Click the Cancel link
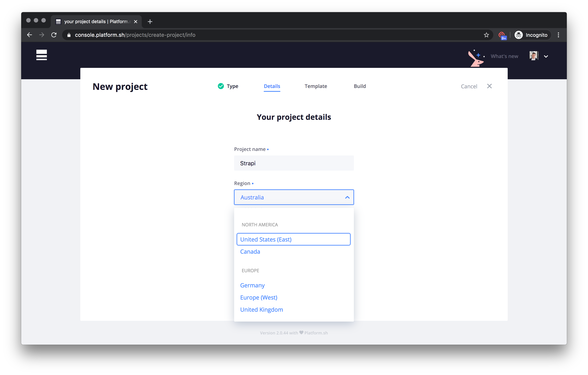The image size is (588, 375). (x=469, y=86)
